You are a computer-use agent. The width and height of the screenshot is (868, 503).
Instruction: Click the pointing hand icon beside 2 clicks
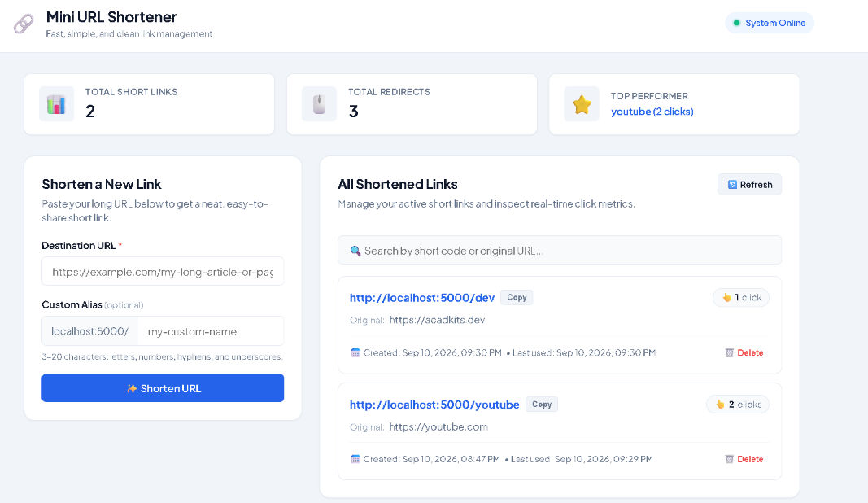[x=720, y=405]
